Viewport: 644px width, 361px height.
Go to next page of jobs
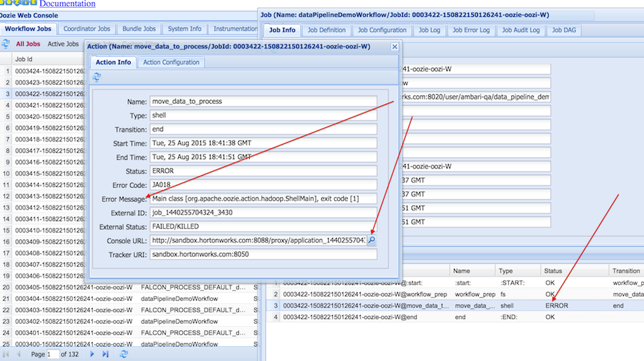click(x=92, y=354)
